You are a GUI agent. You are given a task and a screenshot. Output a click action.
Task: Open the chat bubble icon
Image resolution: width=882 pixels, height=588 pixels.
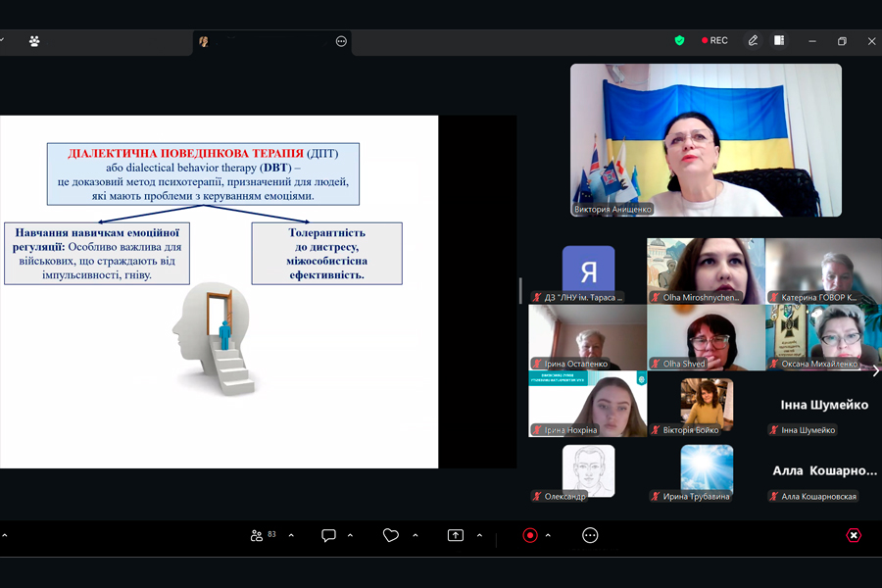328,535
